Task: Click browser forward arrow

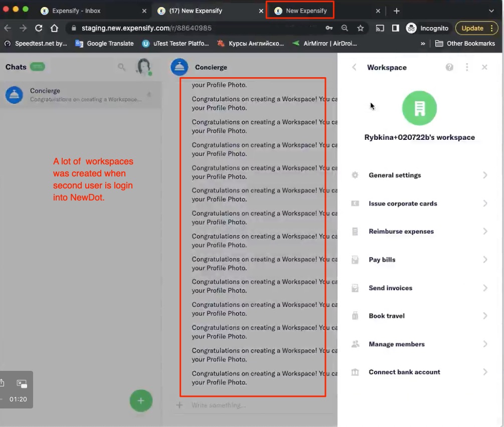Action: (23, 28)
